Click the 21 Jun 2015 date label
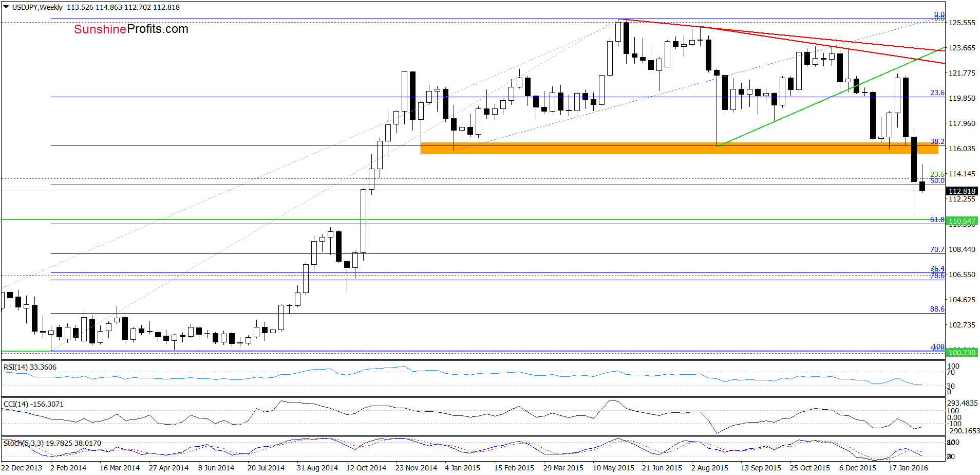 pyautogui.click(x=662, y=468)
